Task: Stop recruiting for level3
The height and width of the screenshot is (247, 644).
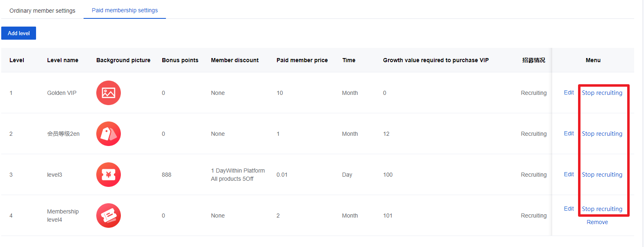Action: coord(602,175)
